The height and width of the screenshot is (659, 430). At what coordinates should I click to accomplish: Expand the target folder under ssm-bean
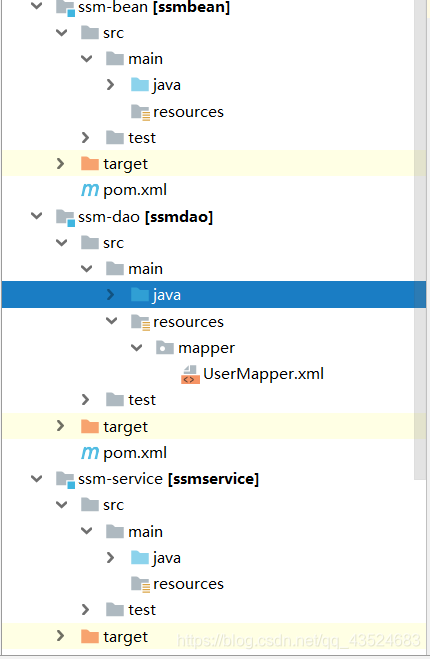[61, 163]
